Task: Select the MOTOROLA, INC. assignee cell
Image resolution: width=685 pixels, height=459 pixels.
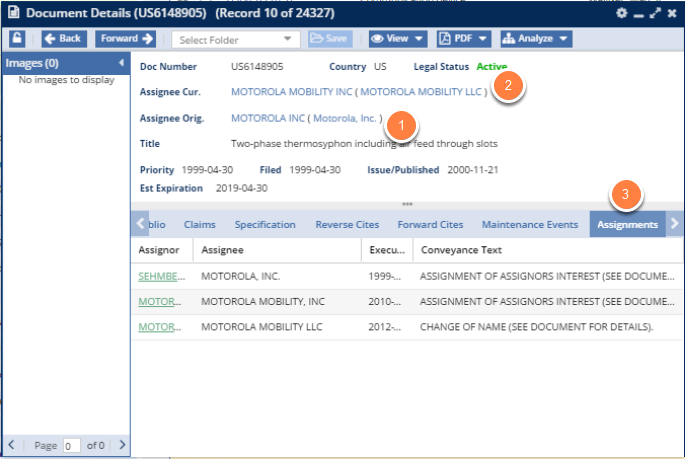Action: click(x=277, y=276)
